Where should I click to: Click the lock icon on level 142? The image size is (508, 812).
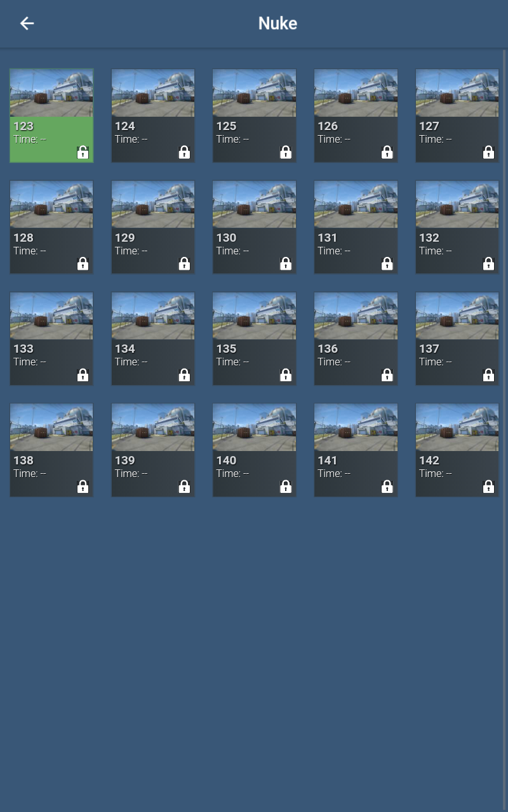[488, 487]
